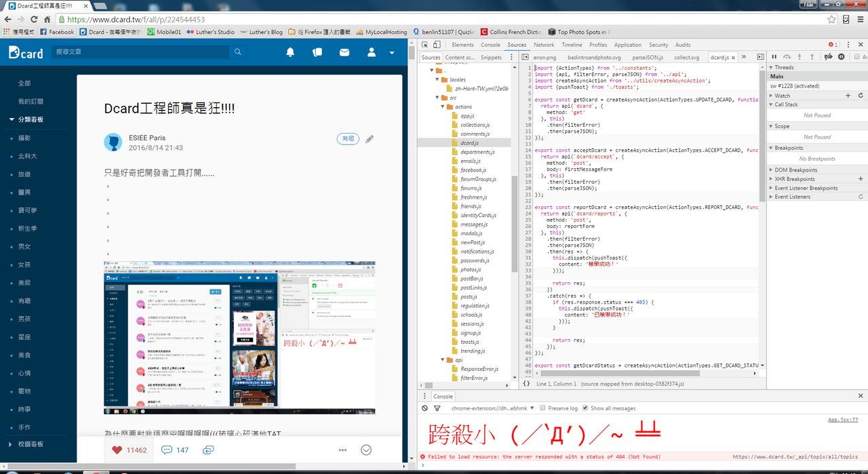Like the post with the heart icon
The height and width of the screenshot is (474, 868).
coord(117,450)
